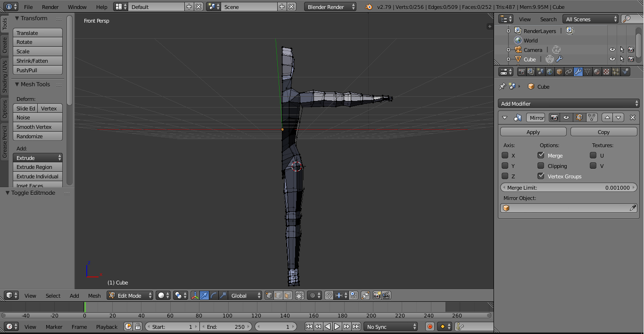Open the Edit Mode selector dropdown
The height and width of the screenshot is (334, 644).
coord(130,296)
